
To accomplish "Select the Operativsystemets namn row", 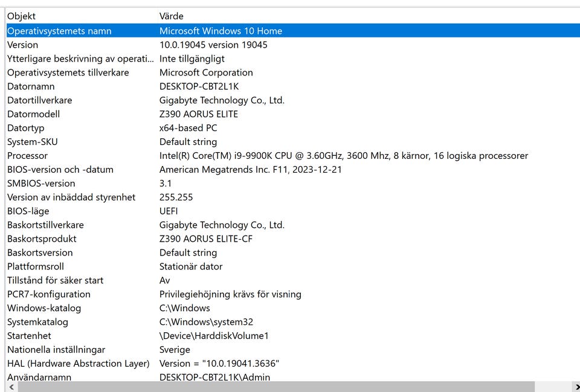I will (59, 31).
